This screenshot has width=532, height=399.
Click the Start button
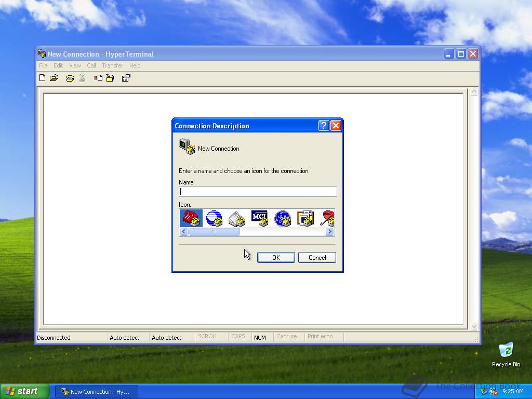[x=25, y=392]
